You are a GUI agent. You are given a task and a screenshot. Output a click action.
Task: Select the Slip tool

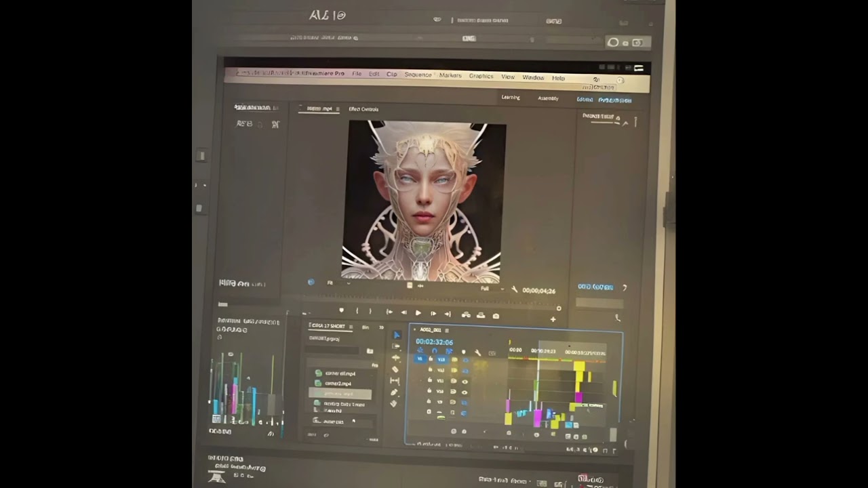pos(395,381)
